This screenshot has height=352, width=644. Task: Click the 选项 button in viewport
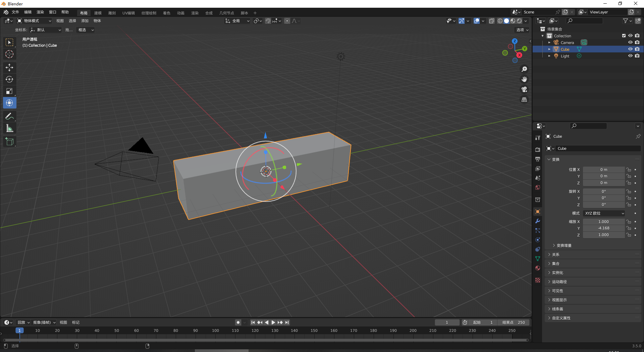[522, 30]
